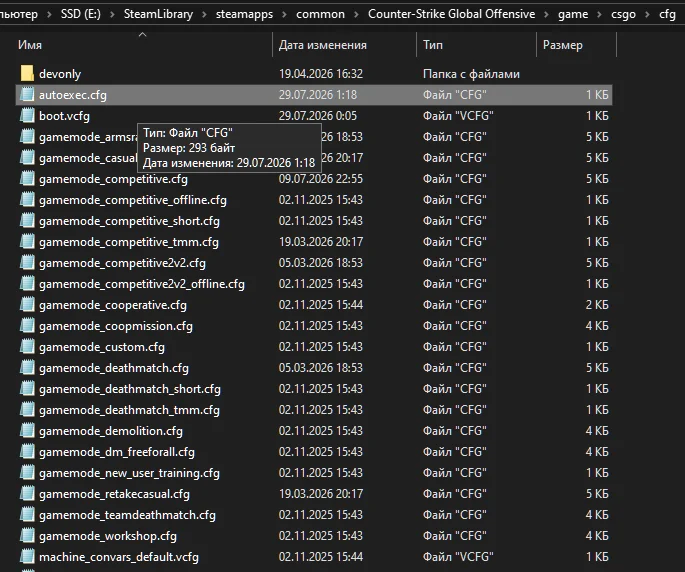Jump to game folder breadcrumb
The height and width of the screenshot is (572, 685).
point(573,14)
